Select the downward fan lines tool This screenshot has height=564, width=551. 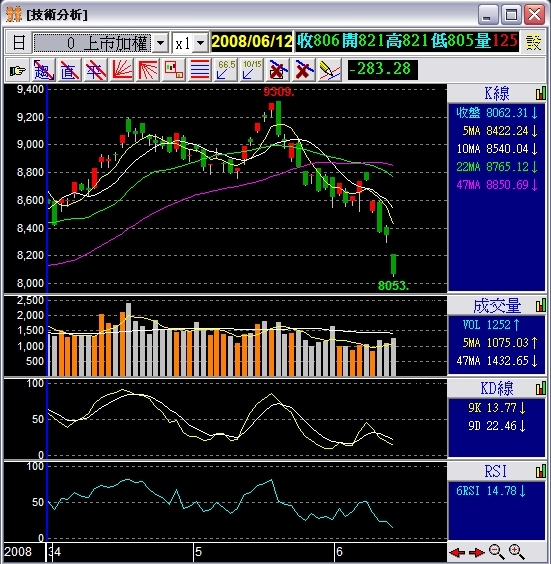(148, 70)
